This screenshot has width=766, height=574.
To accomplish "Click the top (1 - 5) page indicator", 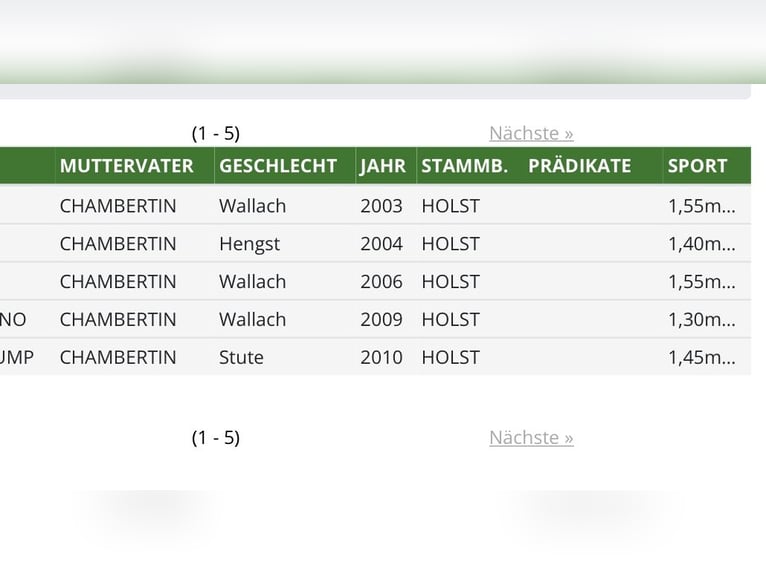I will click(x=216, y=133).
